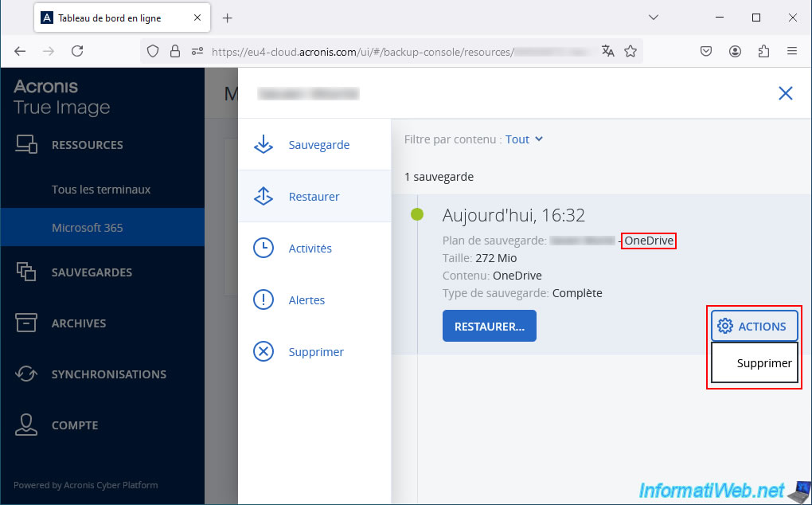Open the Alertes panel tab

tap(314, 299)
